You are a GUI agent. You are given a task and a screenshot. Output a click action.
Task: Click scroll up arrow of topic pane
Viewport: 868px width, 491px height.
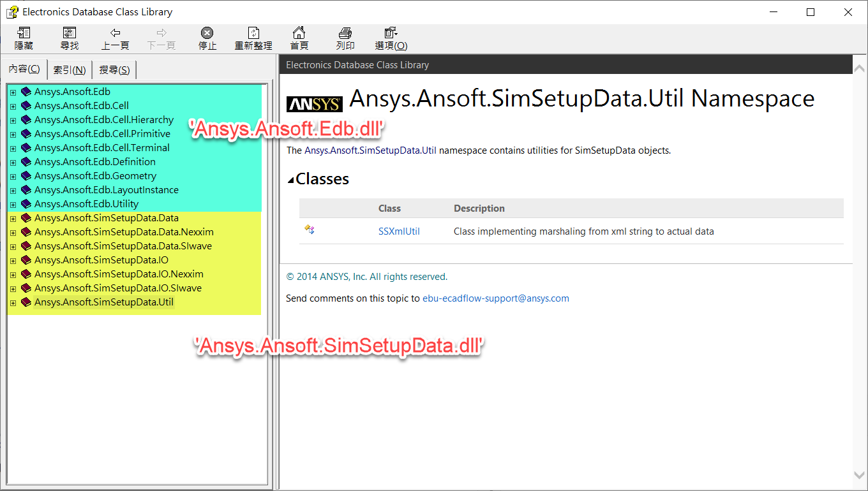point(860,67)
